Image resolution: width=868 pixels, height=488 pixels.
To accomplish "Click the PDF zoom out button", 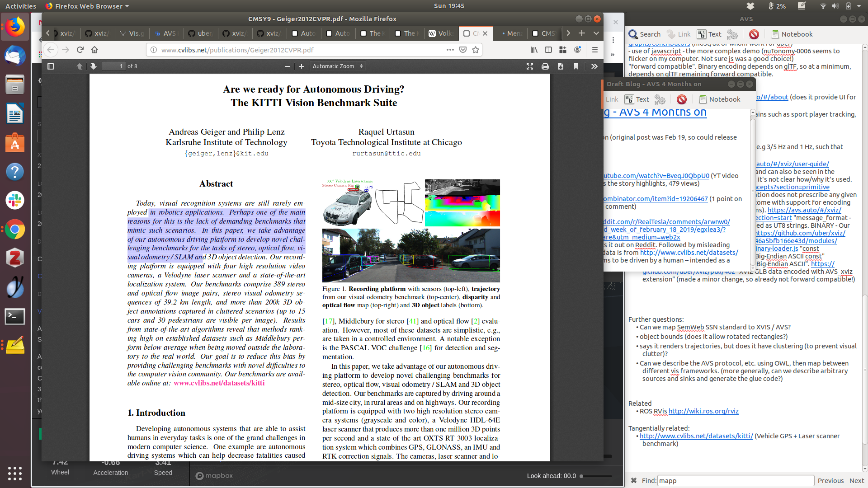I will coord(288,66).
